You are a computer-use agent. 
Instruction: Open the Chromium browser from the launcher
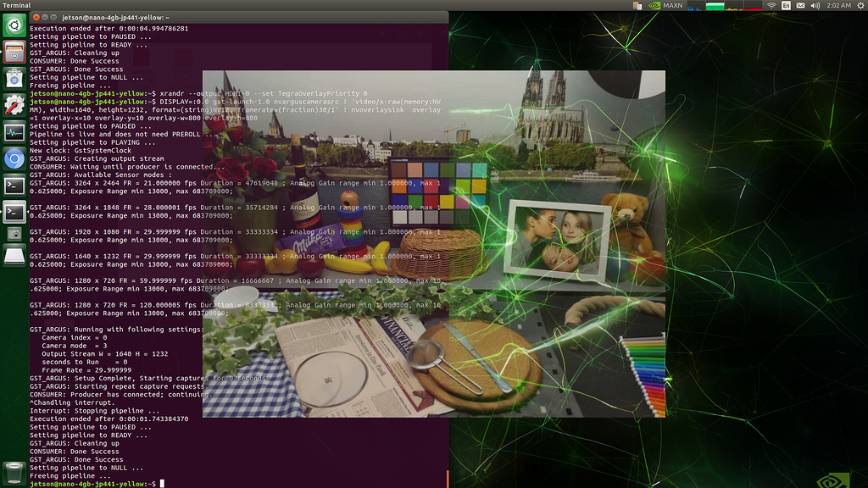pyautogui.click(x=14, y=158)
